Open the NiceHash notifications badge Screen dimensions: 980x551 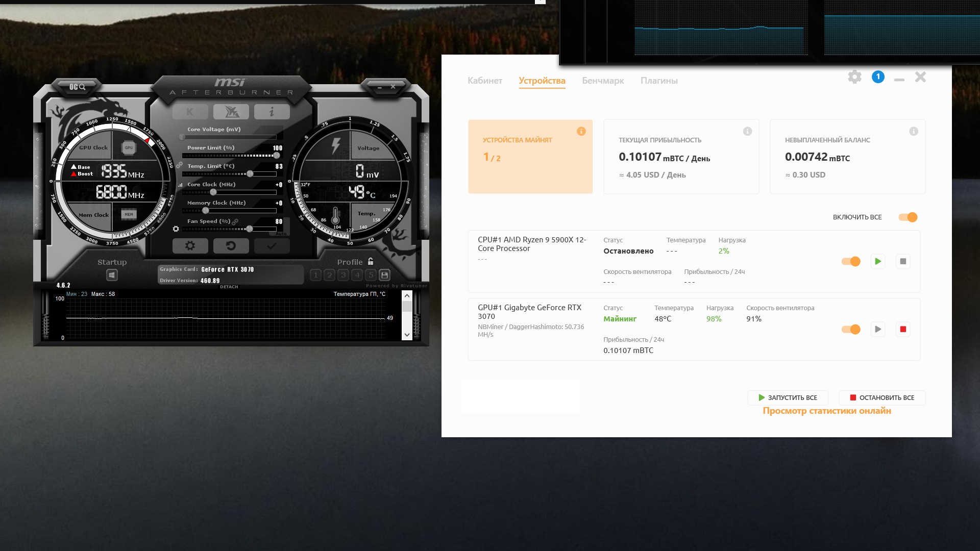point(878,77)
